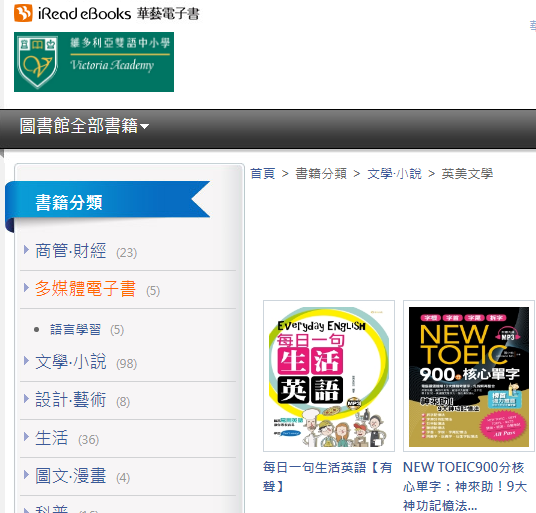This screenshot has height=513, width=536.
Task: Expand the 商管·財經 category arrow
Action: pos(26,250)
